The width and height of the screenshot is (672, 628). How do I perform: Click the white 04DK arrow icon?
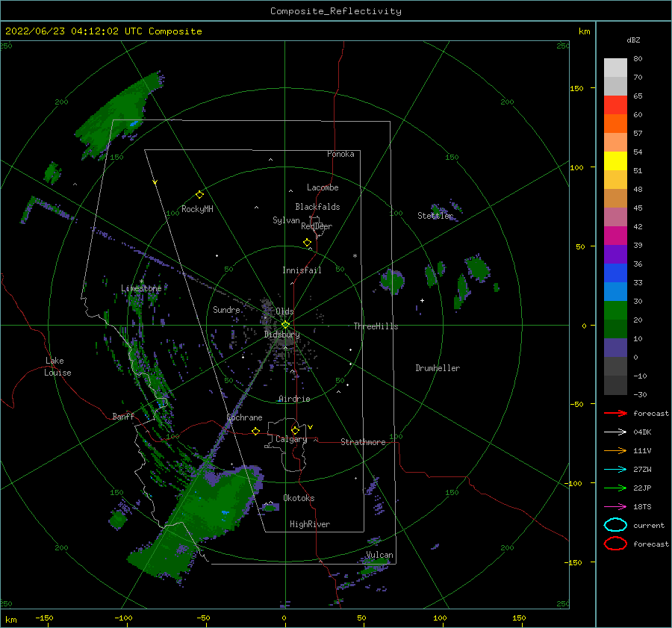(x=615, y=432)
